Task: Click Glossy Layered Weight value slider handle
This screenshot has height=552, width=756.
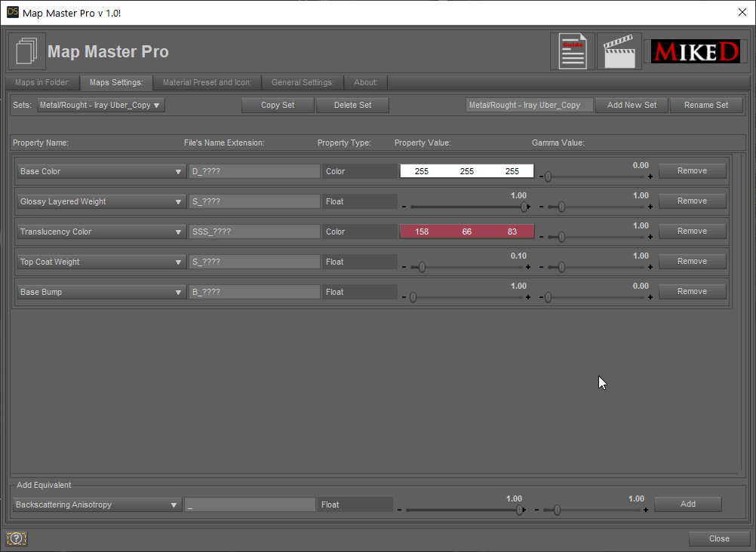Action: (x=524, y=207)
